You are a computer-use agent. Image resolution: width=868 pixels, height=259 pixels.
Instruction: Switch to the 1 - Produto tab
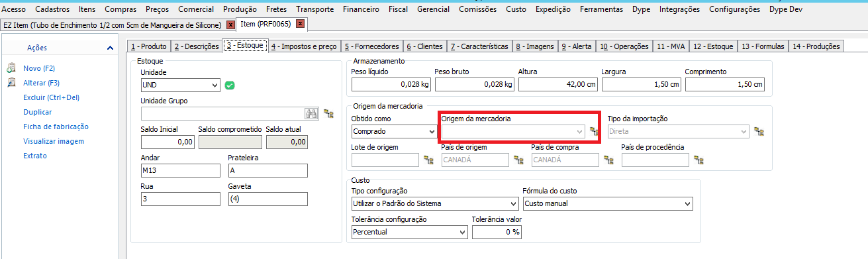point(148,46)
